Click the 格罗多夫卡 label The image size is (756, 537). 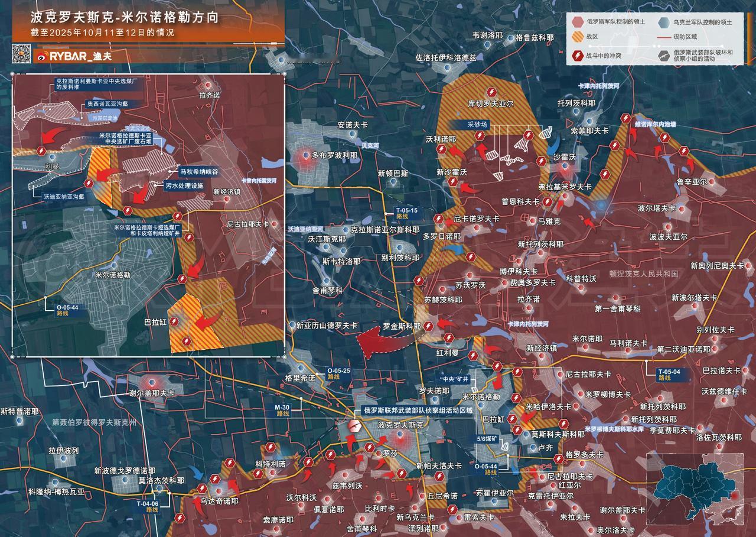tap(585, 455)
